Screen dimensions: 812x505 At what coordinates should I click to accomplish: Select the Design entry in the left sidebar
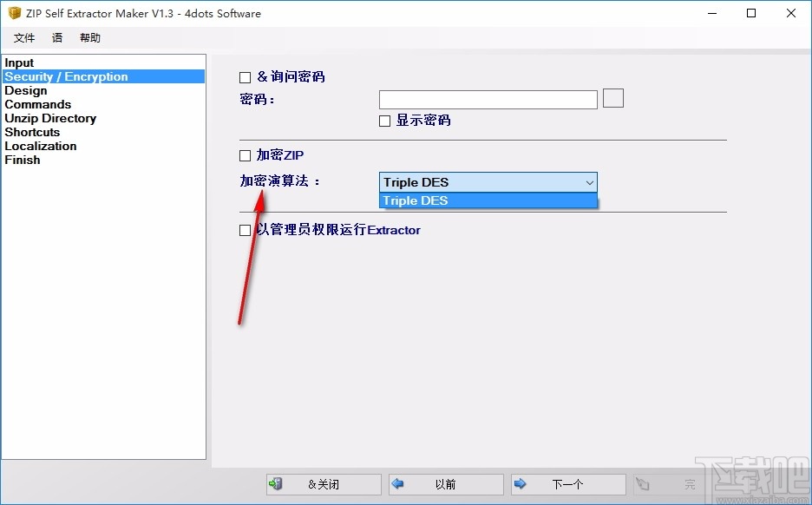(x=25, y=90)
